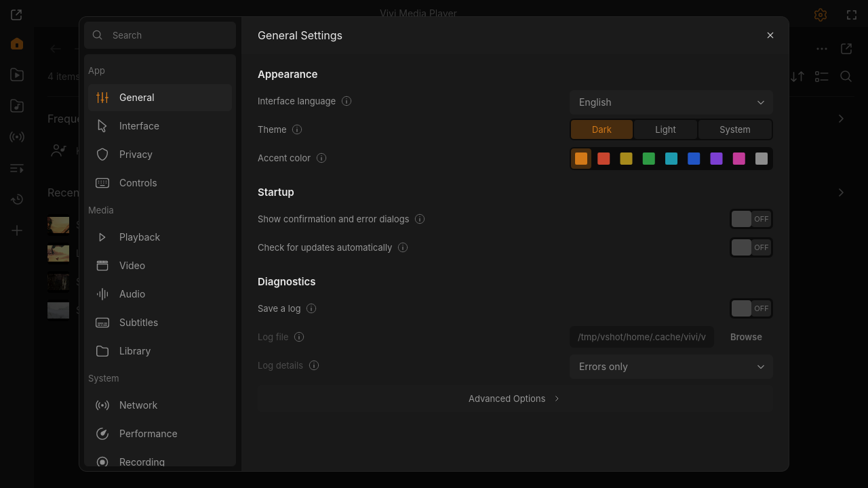Open Network settings category
Screen dimensions: 868x488
[160, 405]
